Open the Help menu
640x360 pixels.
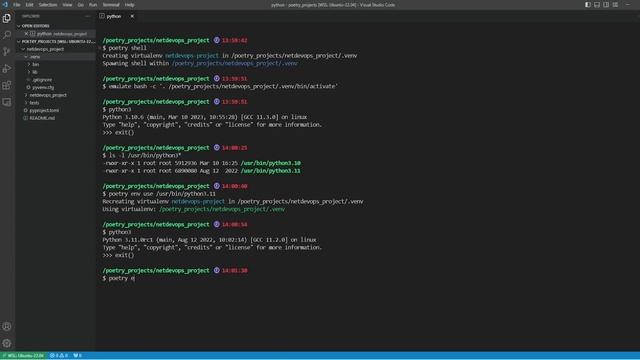point(129,5)
